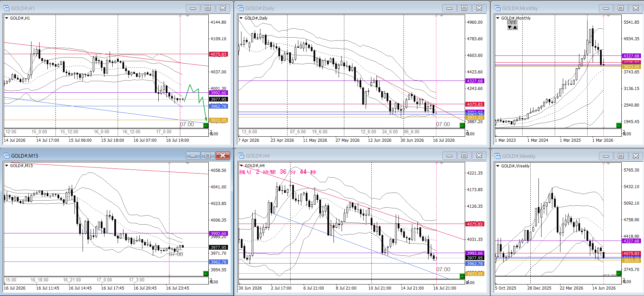Click the chart shift triangle atop the Daily chart

click(441, 16)
